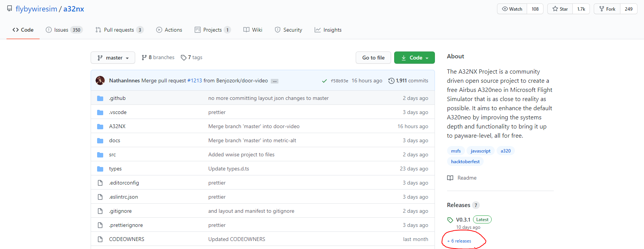Click the docs folder icon

click(100, 141)
